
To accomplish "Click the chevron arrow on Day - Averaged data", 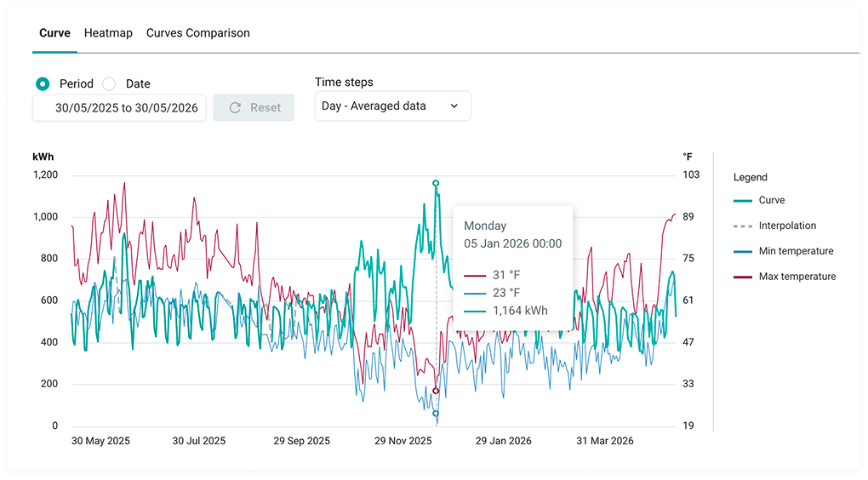I will [454, 106].
